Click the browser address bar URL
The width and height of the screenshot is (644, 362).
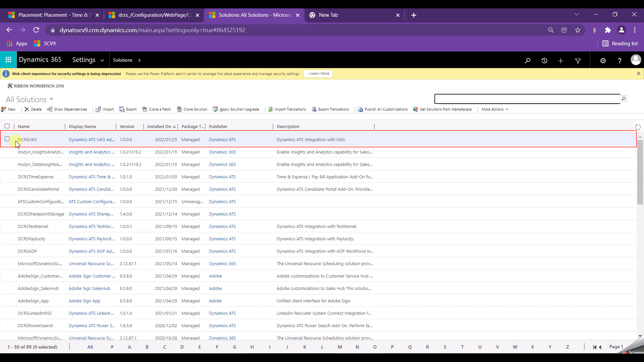coord(152,30)
